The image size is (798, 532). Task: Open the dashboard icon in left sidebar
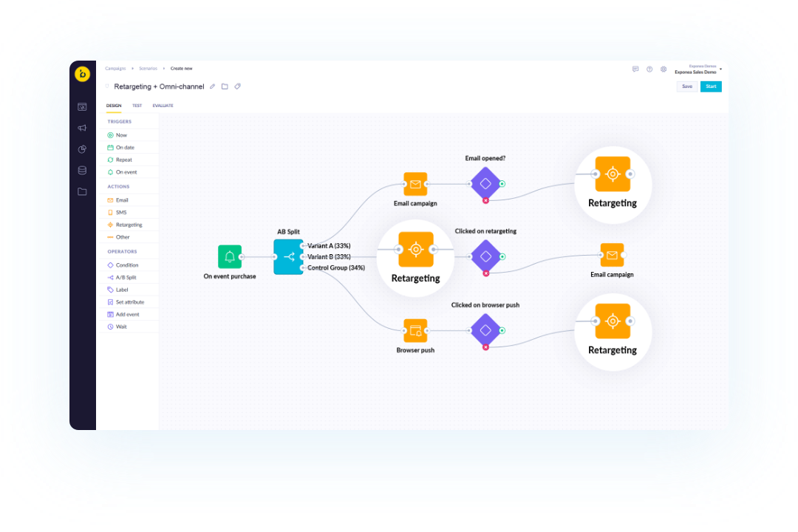[x=82, y=107]
